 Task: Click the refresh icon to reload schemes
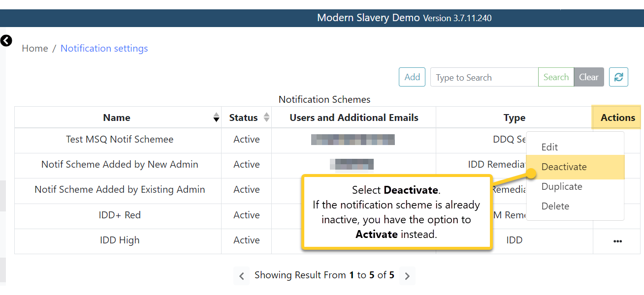coord(618,77)
